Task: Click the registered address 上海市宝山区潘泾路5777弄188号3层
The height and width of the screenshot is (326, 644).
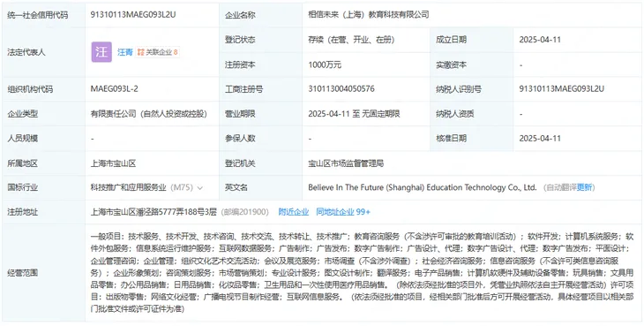Action: (154, 212)
